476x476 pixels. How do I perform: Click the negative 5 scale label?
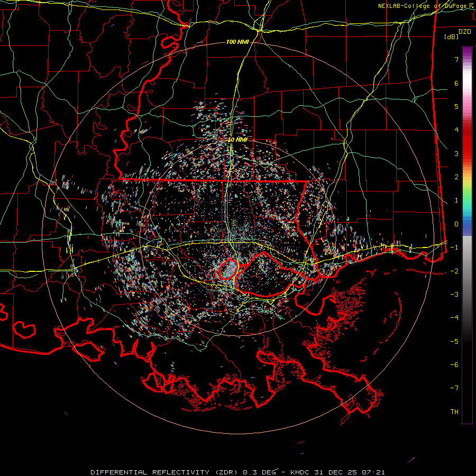454,342
